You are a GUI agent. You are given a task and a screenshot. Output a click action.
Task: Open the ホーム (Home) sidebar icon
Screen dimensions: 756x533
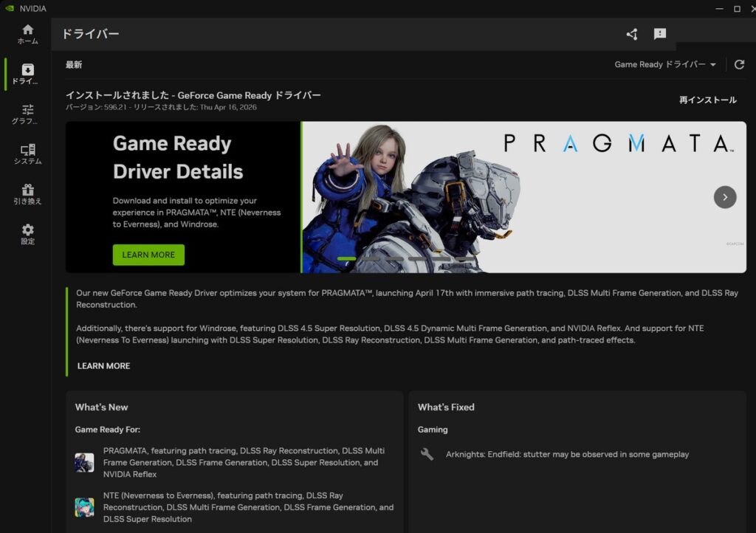tap(27, 34)
